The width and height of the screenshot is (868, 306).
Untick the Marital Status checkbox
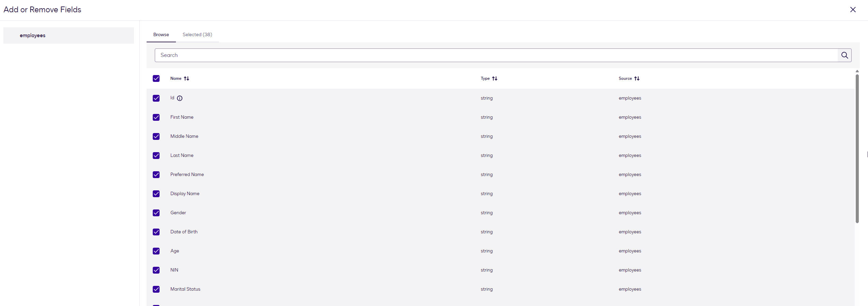coord(156,289)
